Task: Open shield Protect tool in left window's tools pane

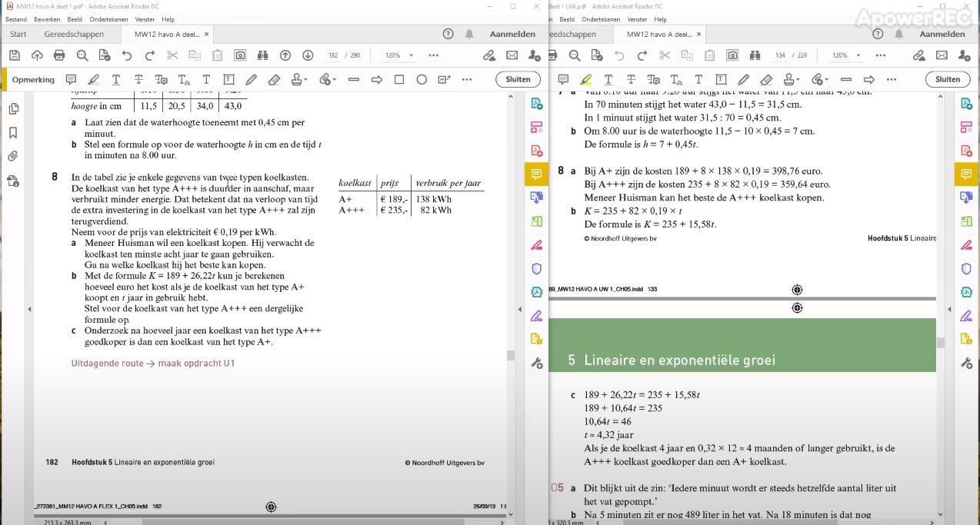Action: [536, 268]
